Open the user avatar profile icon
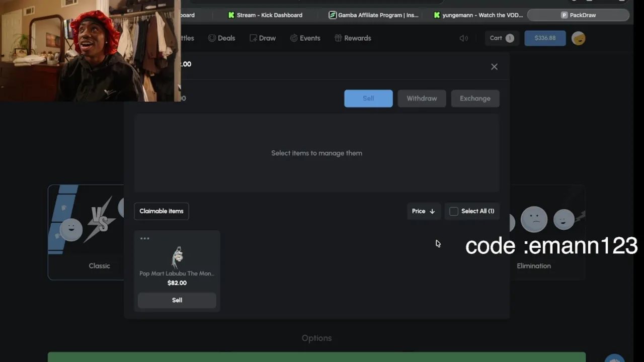This screenshot has height=362, width=644. (x=579, y=38)
